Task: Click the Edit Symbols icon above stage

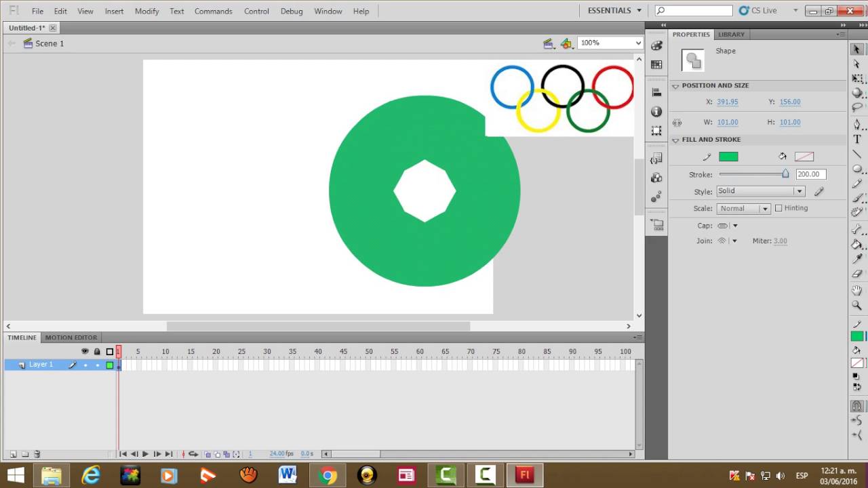Action: point(566,43)
